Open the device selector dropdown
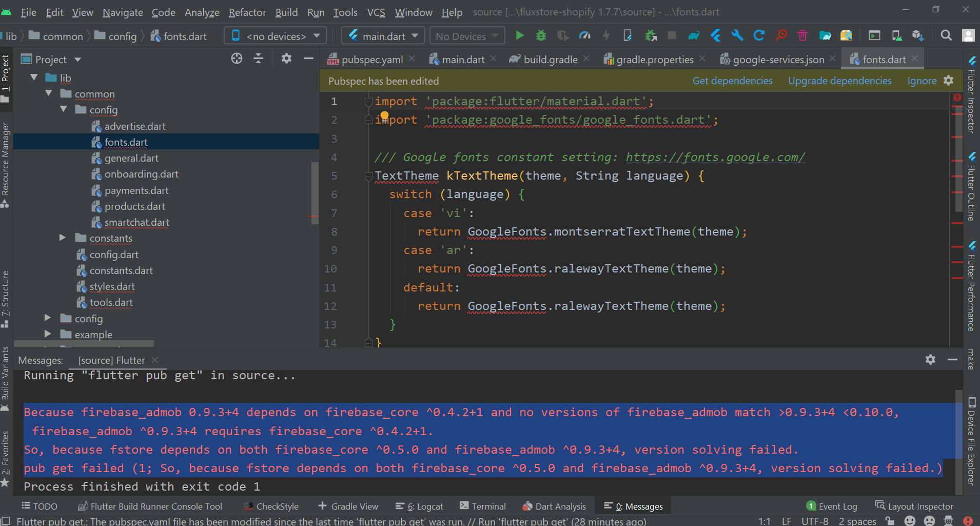The width and height of the screenshot is (980, 526). [x=276, y=36]
